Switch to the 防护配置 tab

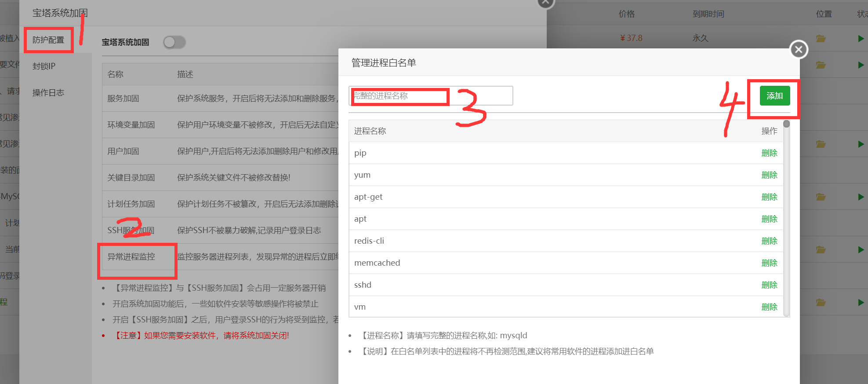[48, 40]
